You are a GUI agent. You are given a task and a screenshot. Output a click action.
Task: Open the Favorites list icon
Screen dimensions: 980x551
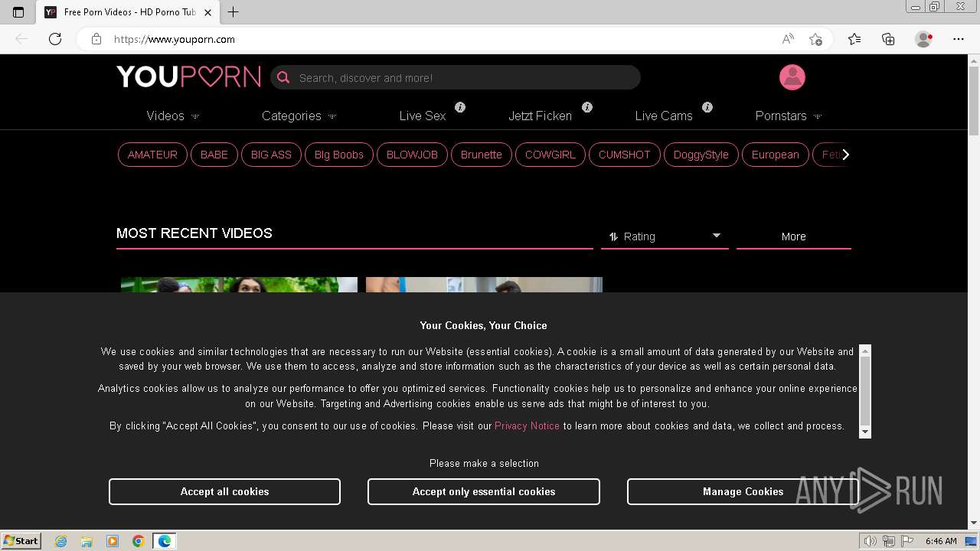(854, 39)
